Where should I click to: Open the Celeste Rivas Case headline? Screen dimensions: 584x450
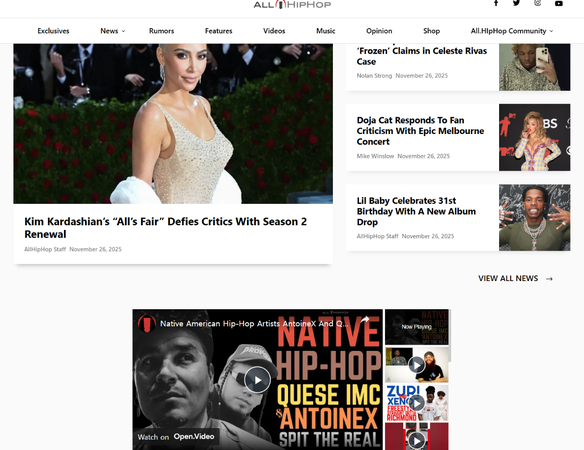click(x=422, y=56)
